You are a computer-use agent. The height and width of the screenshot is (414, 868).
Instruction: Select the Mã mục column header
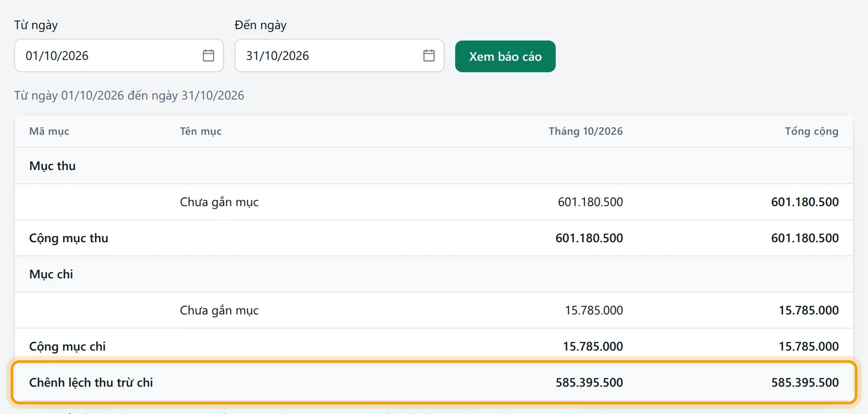click(x=49, y=131)
